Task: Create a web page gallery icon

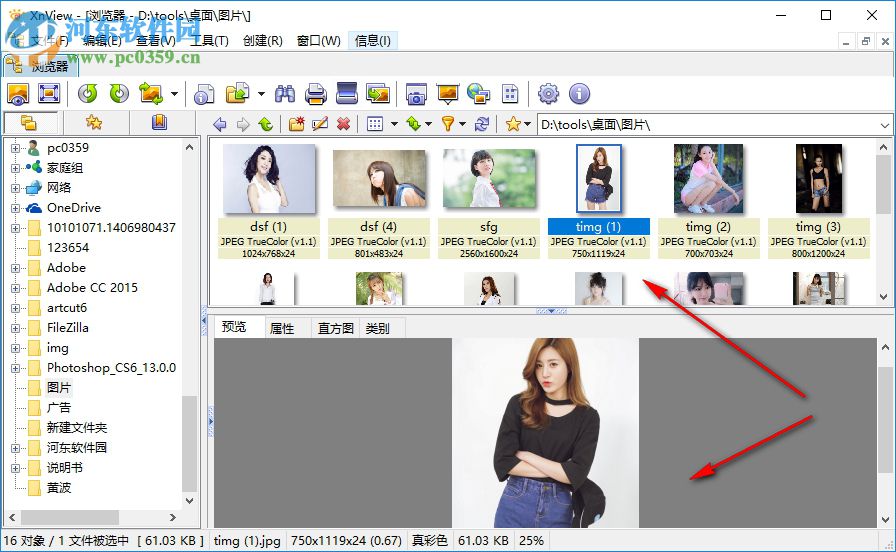Action: [478, 94]
